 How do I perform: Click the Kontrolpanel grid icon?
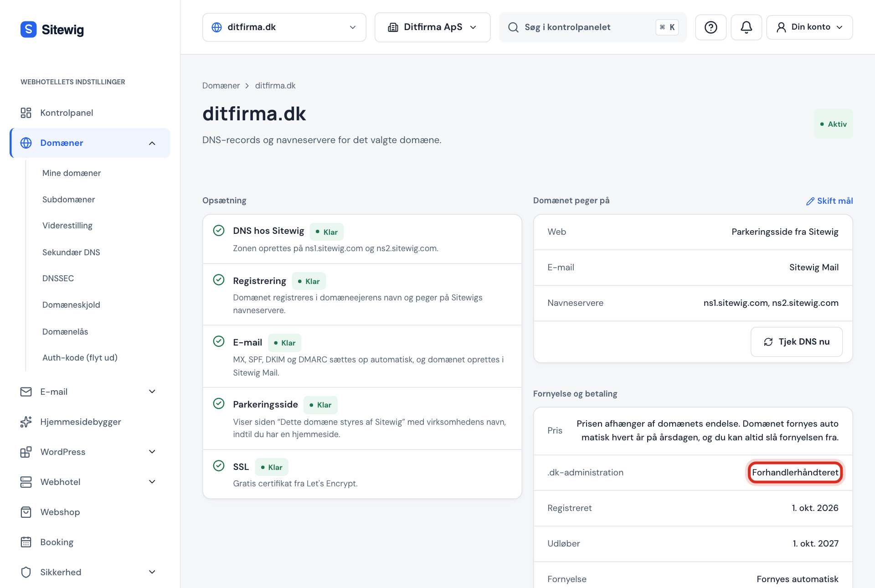(26, 113)
